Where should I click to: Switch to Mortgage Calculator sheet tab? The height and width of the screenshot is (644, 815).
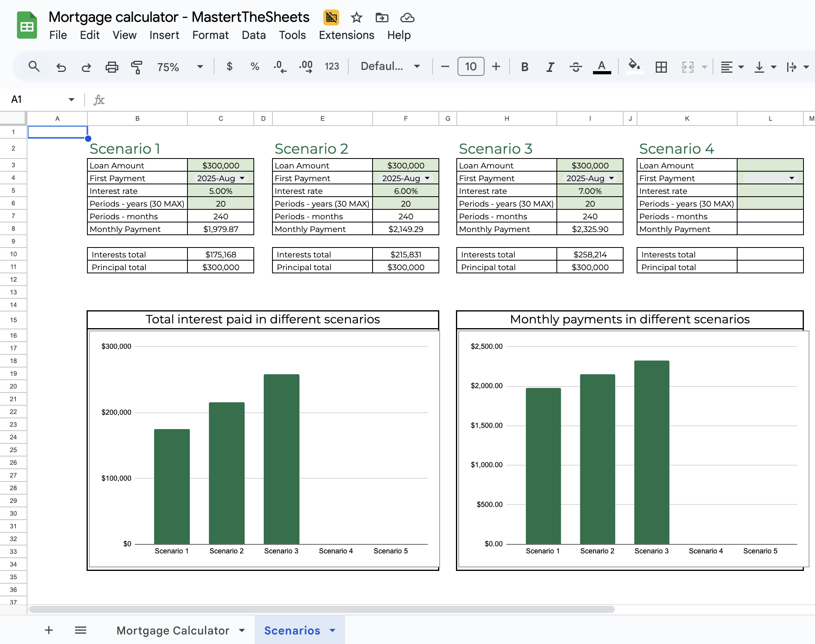pos(173,630)
